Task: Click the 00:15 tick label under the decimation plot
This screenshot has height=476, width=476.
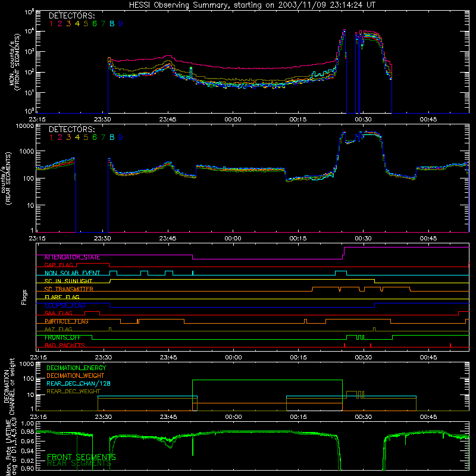Action: point(299,417)
